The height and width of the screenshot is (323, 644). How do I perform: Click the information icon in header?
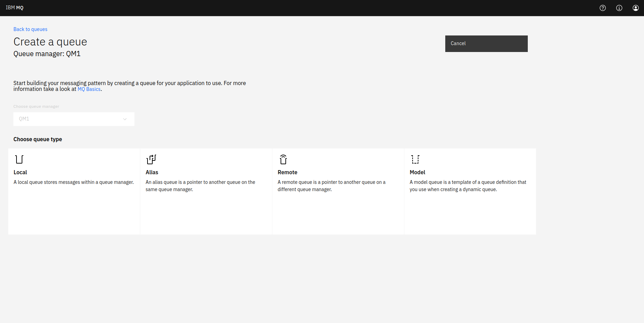619,8
